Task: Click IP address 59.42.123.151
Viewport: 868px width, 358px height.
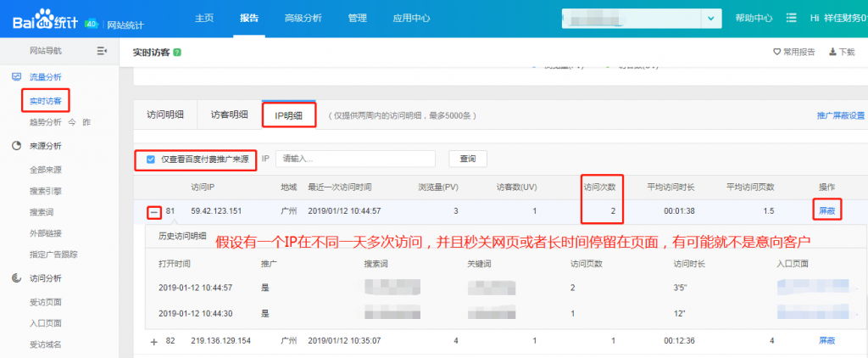Action: pyautogui.click(x=216, y=211)
